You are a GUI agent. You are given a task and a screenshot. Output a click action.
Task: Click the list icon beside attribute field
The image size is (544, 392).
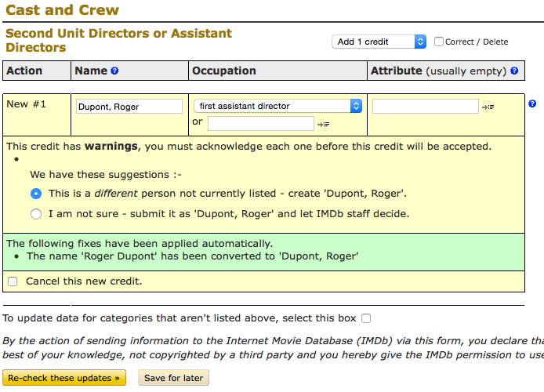488,107
